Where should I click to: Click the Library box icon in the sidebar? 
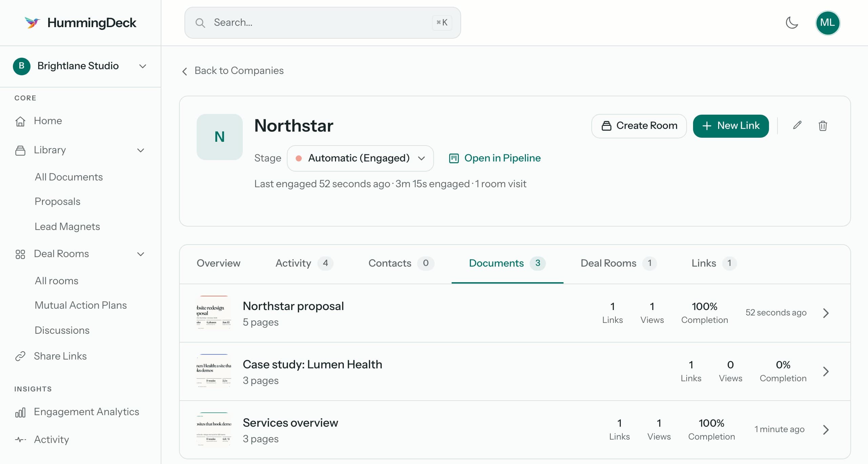click(20, 150)
